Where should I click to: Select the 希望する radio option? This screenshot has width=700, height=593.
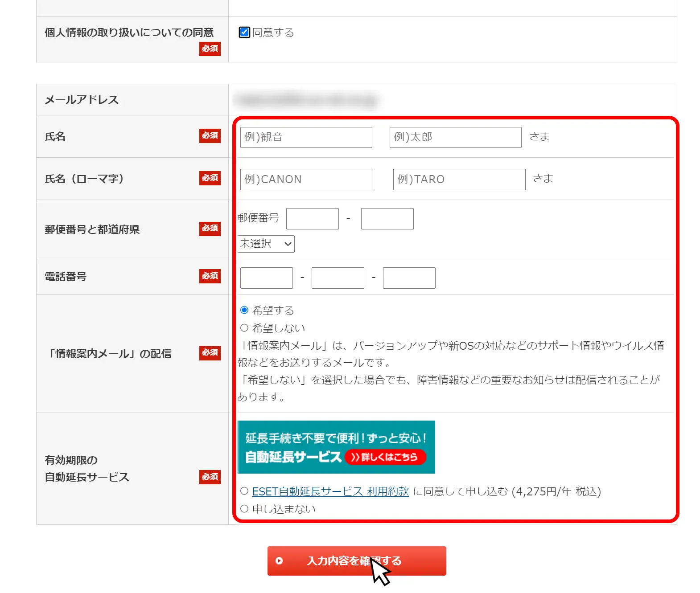point(244,310)
